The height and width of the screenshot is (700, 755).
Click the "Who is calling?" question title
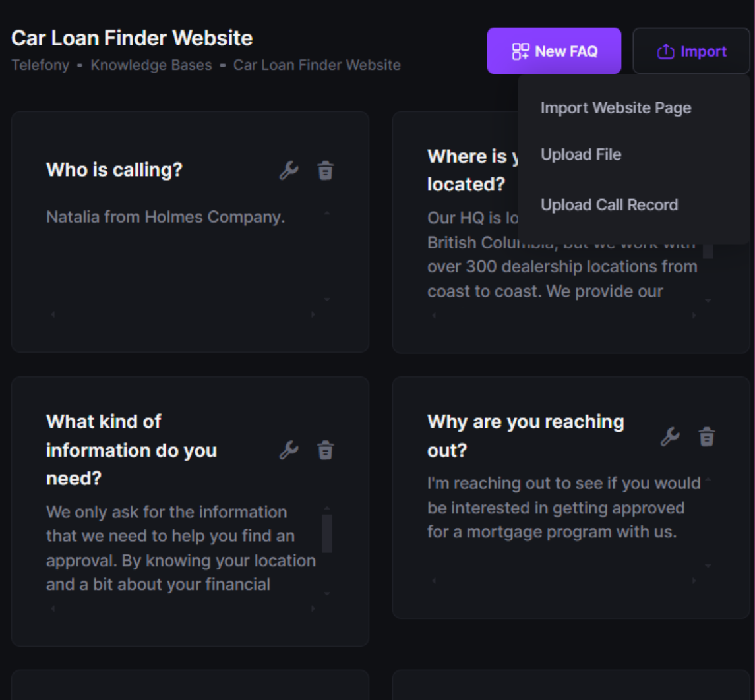(x=114, y=170)
